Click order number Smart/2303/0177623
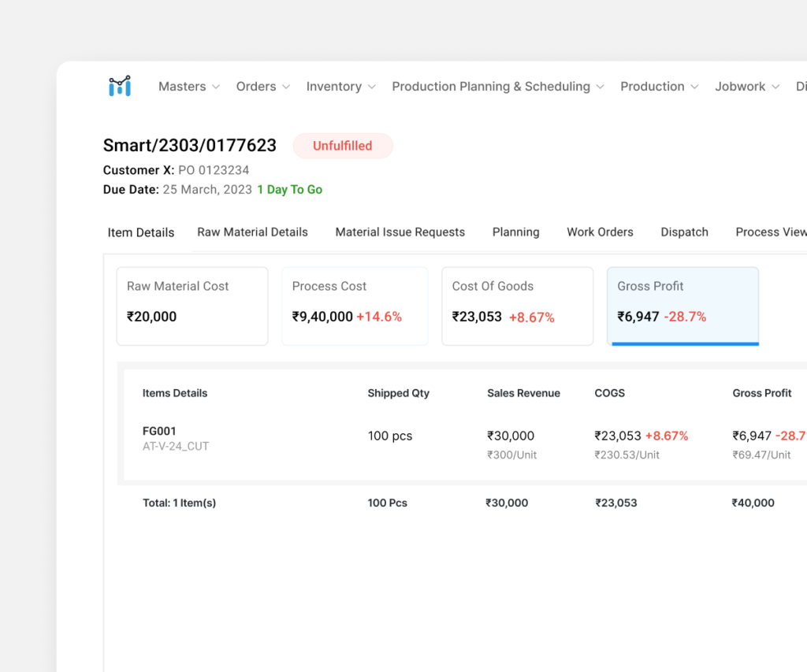Image resolution: width=807 pixels, height=672 pixels. click(190, 146)
